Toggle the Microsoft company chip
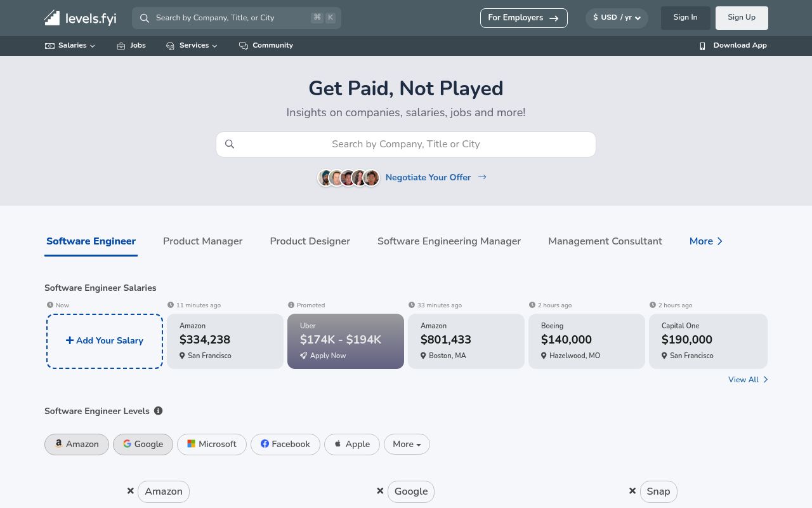 [212, 444]
